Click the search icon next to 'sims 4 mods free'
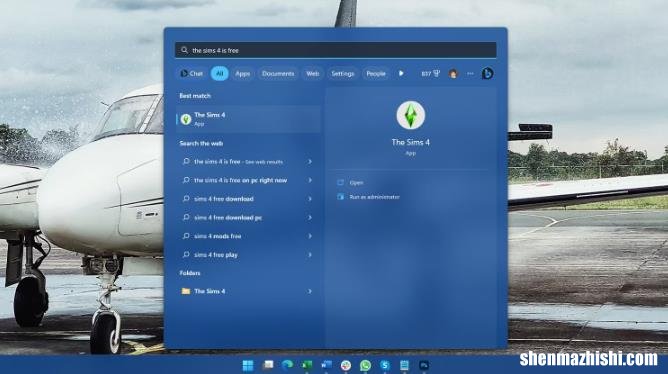 [x=186, y=236]
